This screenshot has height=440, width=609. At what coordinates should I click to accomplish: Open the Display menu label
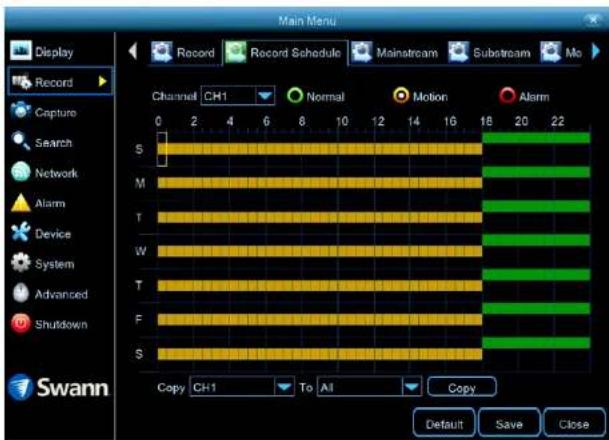[x=54, y=52]
